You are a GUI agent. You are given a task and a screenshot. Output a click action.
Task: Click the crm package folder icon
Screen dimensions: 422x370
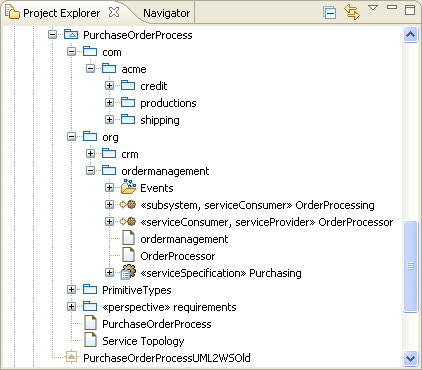109,153
